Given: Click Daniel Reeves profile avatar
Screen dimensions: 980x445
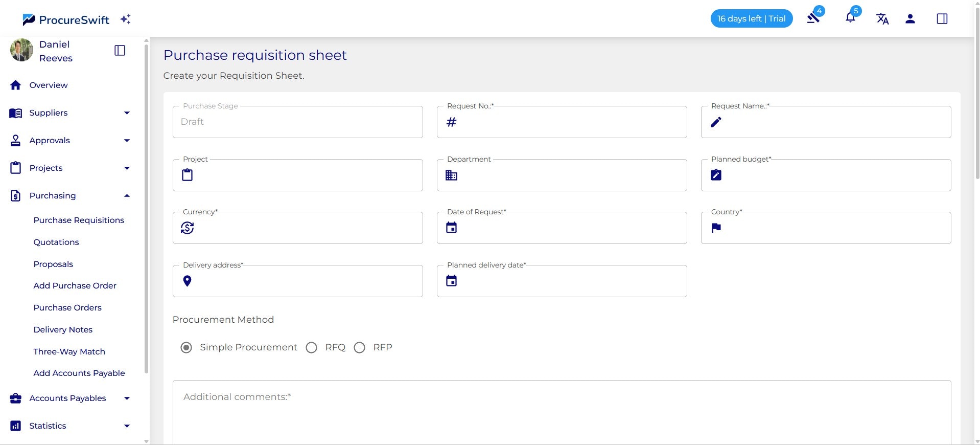Looking at the screenshot, I should (x=21, y=50).
